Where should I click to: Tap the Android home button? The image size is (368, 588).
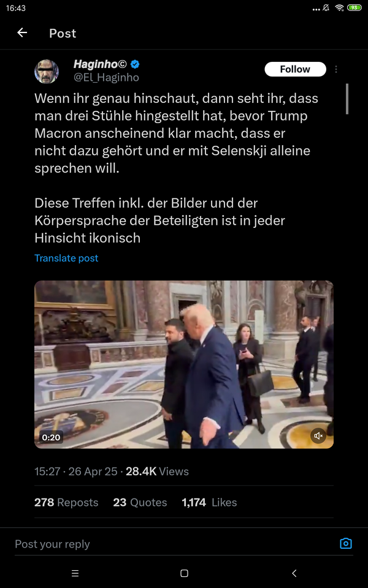(184, 573)
